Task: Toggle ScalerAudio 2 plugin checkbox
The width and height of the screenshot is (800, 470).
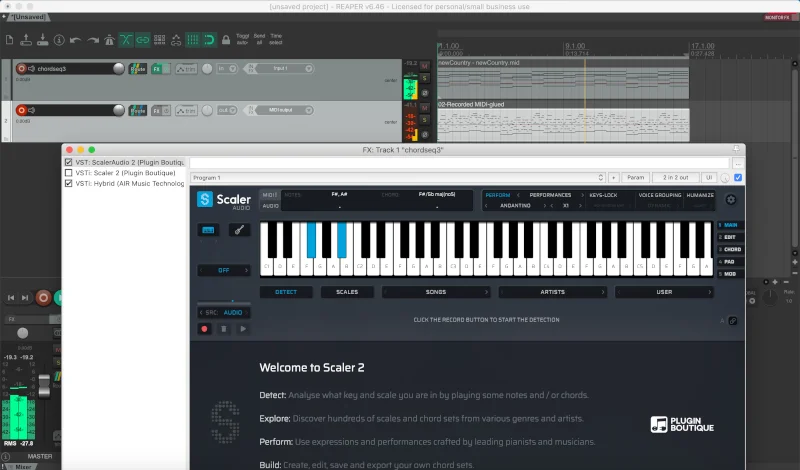Action: coord(68,162)
